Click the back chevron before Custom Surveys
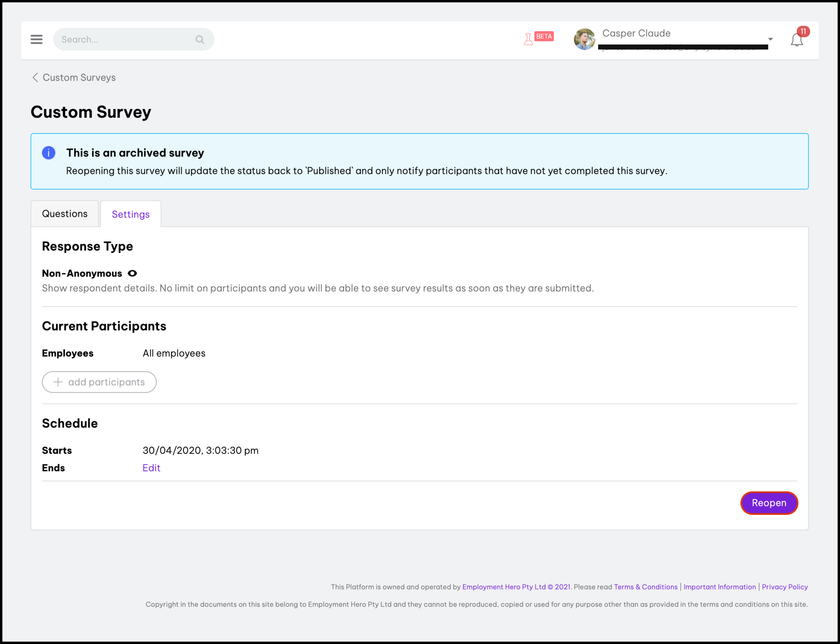The height and width of the screenshot is (644, 840). coord(35,77)
